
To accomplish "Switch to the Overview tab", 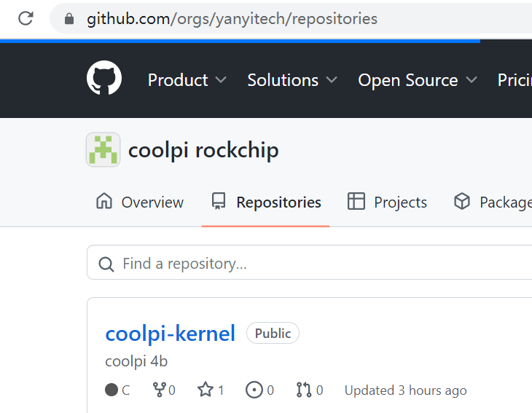I will (x=140, y=202).
